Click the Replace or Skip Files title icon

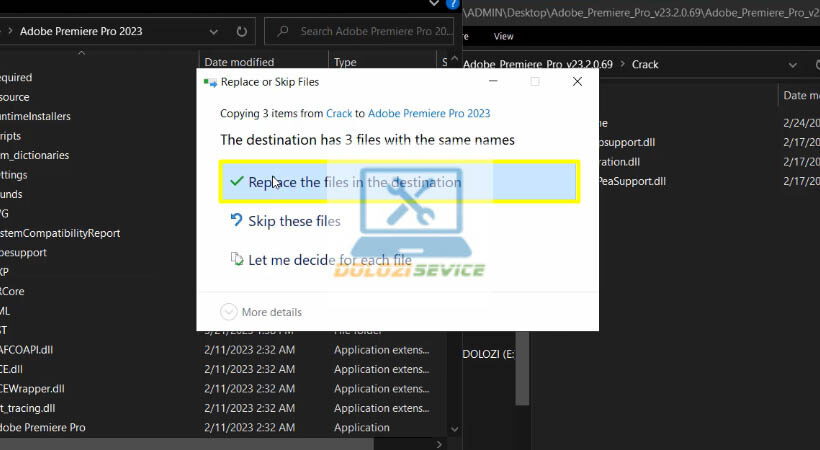209,82
